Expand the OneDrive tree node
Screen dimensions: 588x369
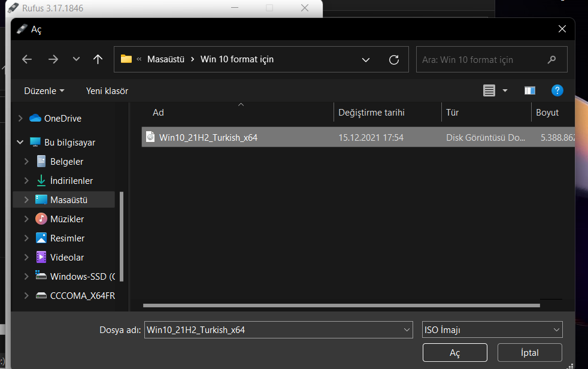pyautogui.click(x=20, y=118)
